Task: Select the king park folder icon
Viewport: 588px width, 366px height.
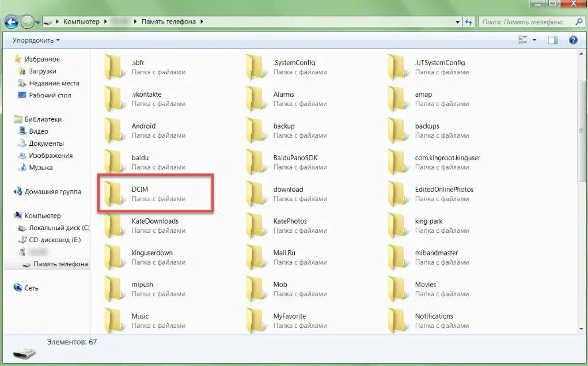Action: (x=397, y=225)
